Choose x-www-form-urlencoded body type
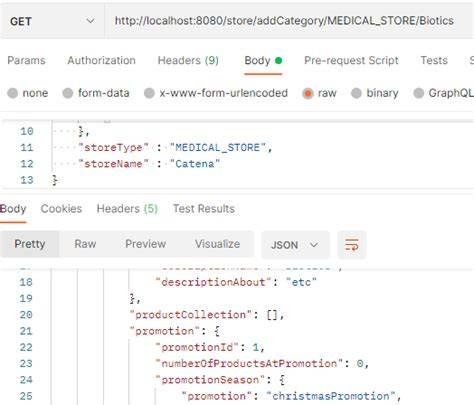Screen dimensions: 474x405 (x=216, y=93)
